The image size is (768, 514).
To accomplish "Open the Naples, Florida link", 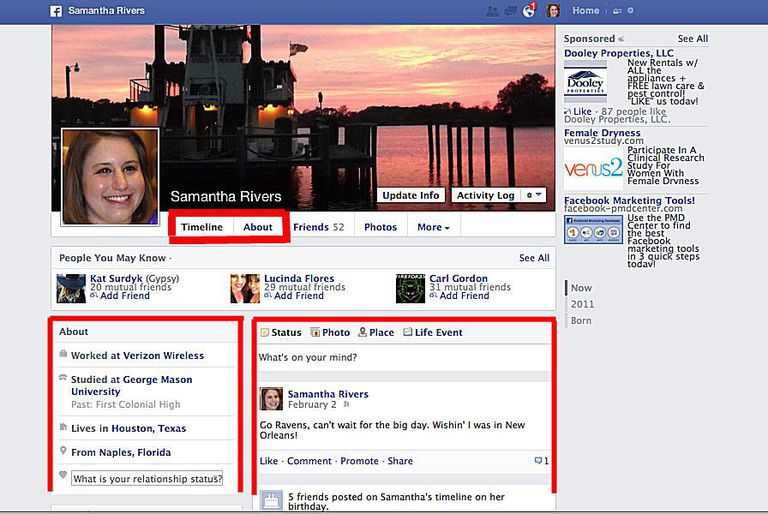I will (x=135, y=452).
